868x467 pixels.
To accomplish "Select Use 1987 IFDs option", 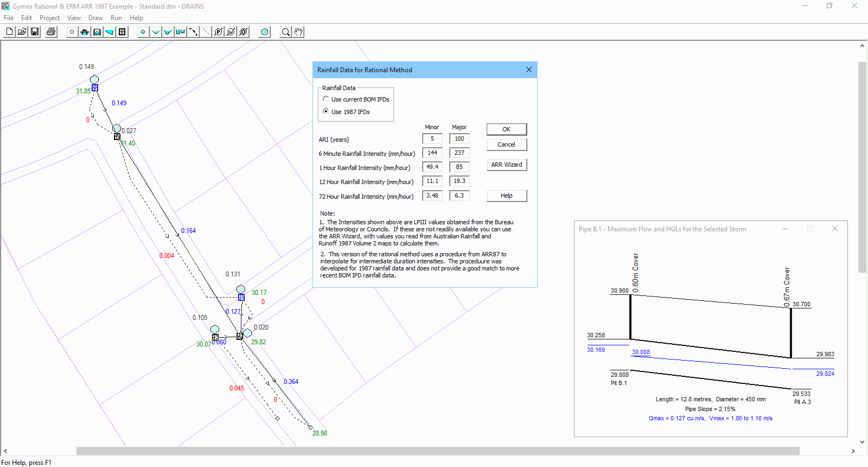I will pos(346,112).
